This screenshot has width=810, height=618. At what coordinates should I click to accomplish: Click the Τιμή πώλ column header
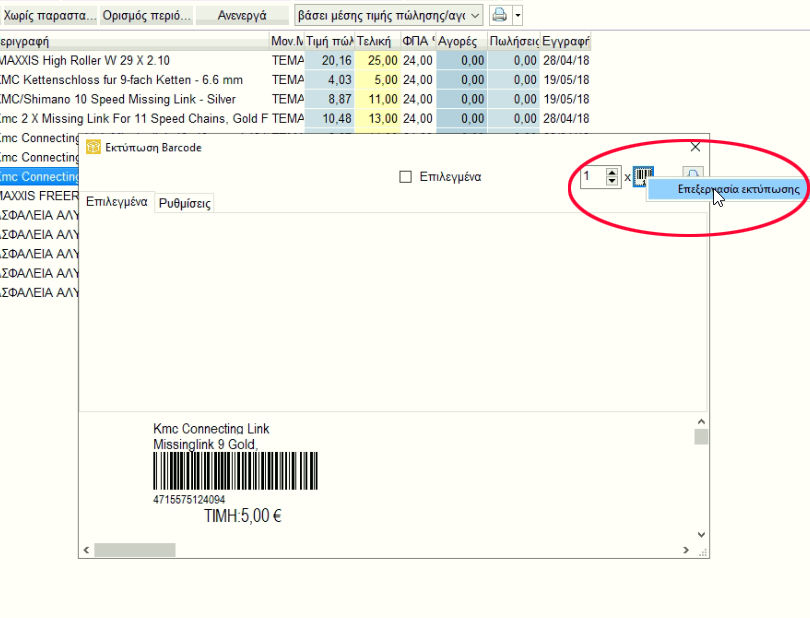coord(329,41)
